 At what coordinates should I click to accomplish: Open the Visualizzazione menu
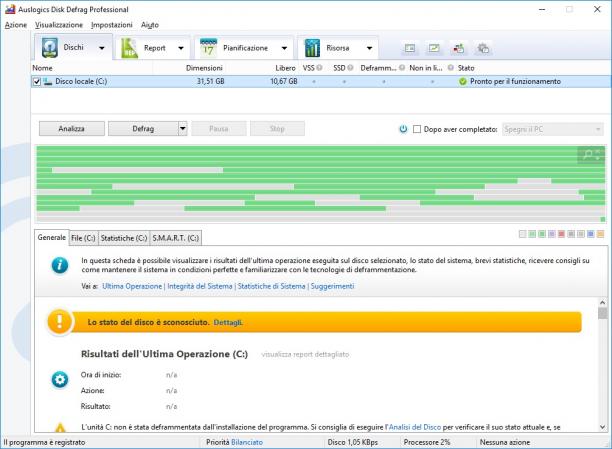tap(59, 25)
